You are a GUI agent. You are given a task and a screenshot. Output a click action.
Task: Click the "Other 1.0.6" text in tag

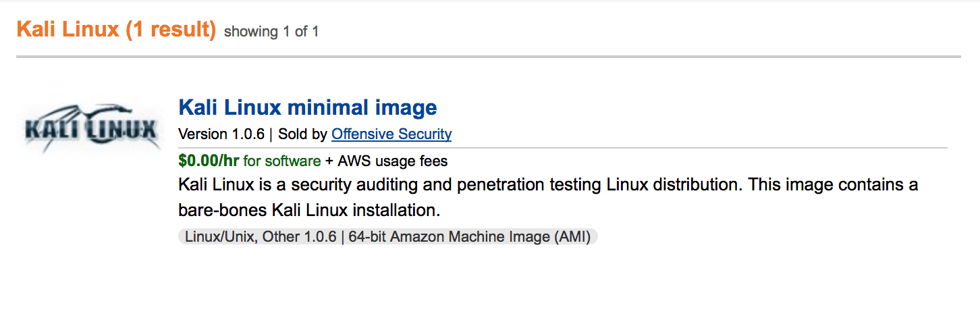(x=299, y=237)
